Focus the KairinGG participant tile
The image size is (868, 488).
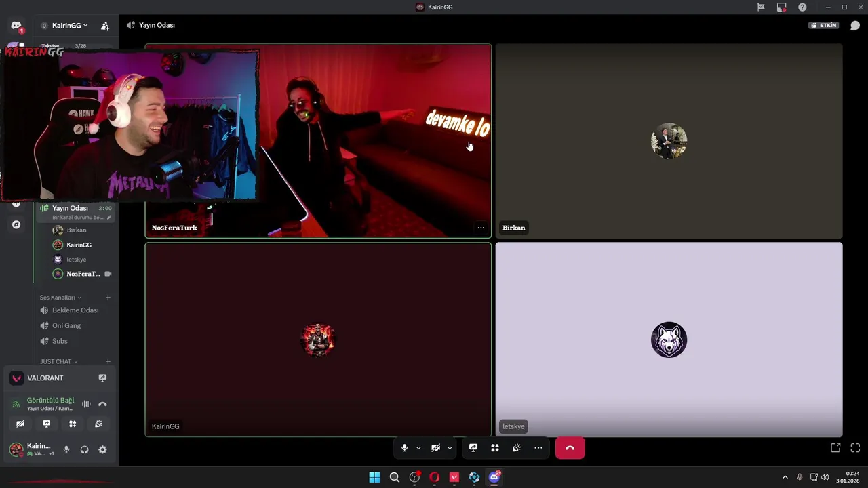click(x=318, y=340)
